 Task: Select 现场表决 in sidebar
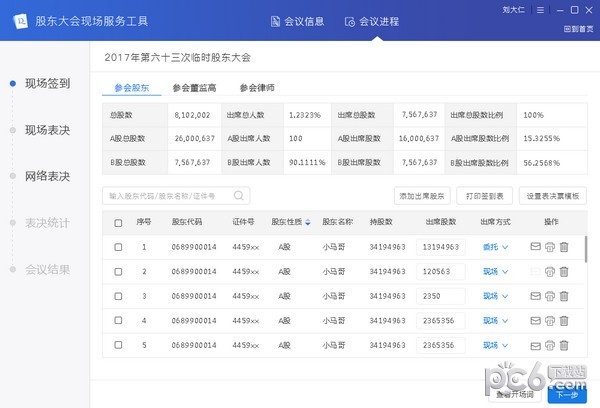pos(47,130)
